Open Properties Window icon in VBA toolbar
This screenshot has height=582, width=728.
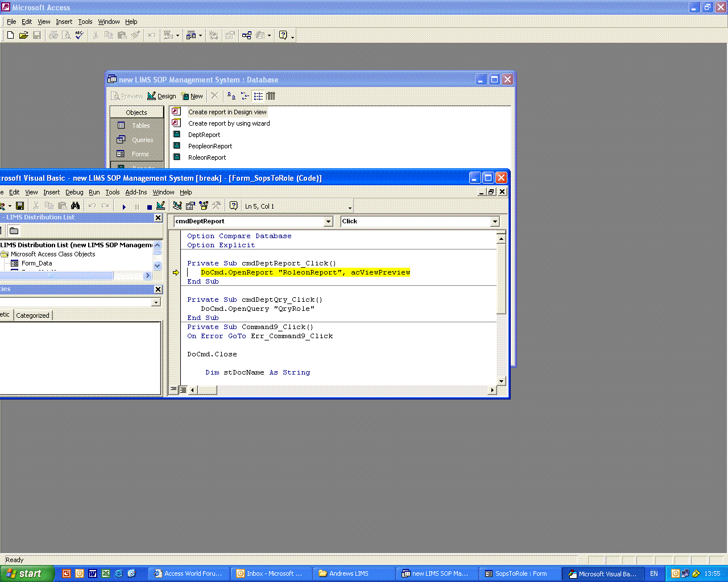pyautogui.click(x=191, y=206)
